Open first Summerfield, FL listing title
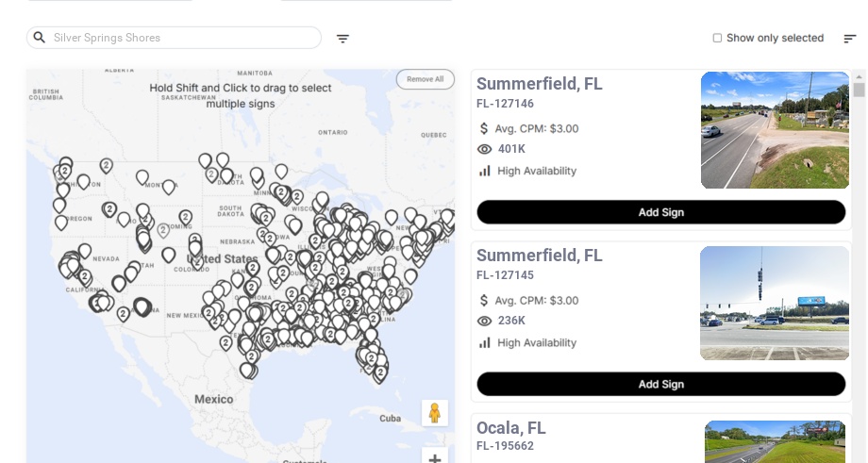The height and width of the screenshot is (463, 868). [x=539, y=84]
